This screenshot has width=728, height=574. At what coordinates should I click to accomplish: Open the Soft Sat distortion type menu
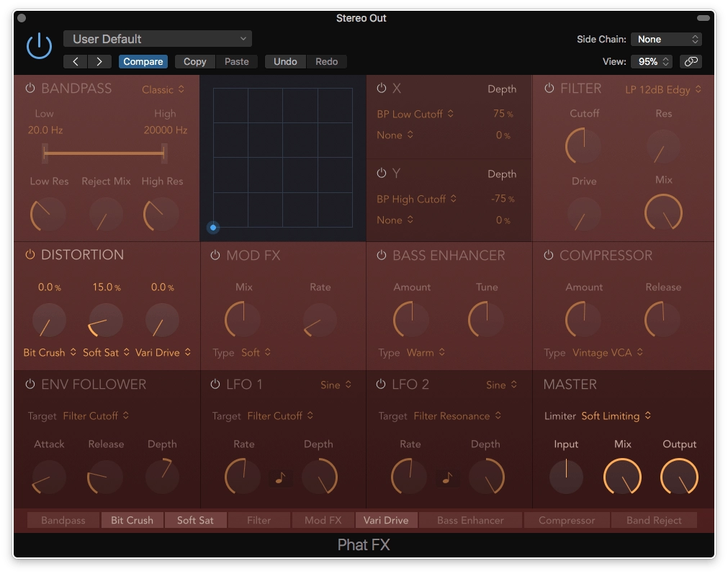click(106, 352)
